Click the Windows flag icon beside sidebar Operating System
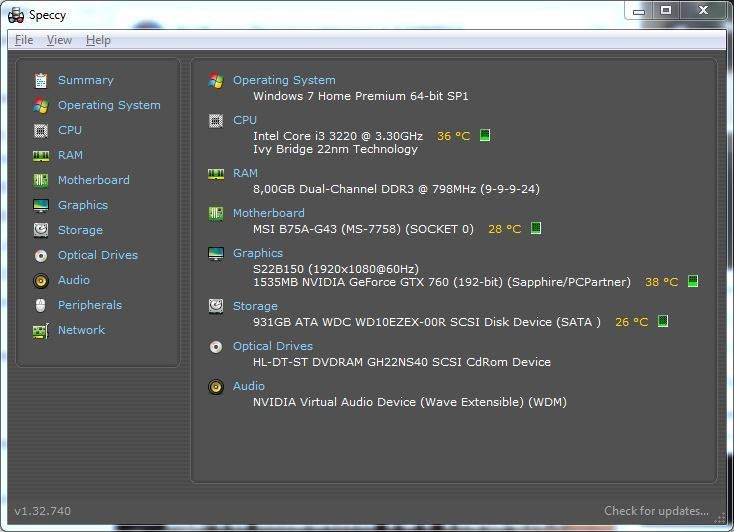Screen dimensions: 734x532 41,106
